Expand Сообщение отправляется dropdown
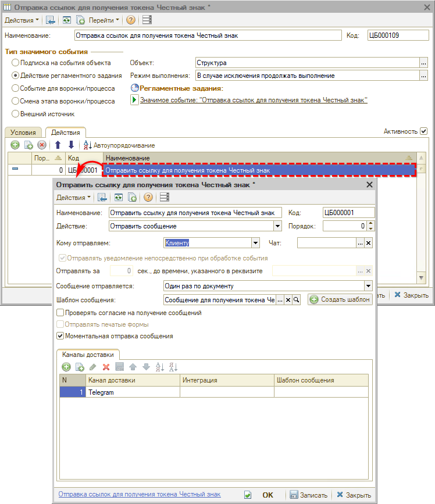Viewport: 435px width, 504px height. pyautogui.click(x=368, y=287)
